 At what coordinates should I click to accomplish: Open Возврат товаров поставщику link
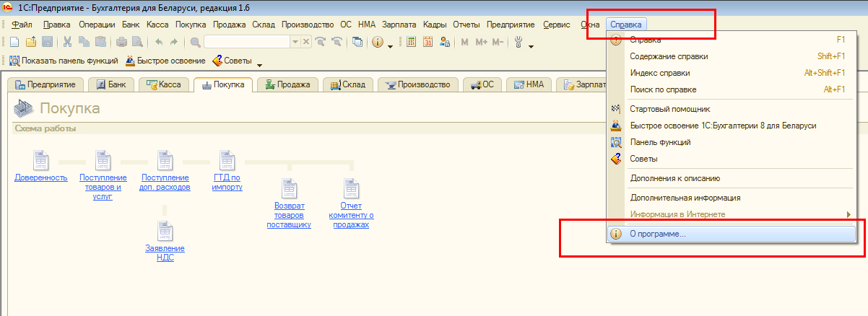coord(288,214)
